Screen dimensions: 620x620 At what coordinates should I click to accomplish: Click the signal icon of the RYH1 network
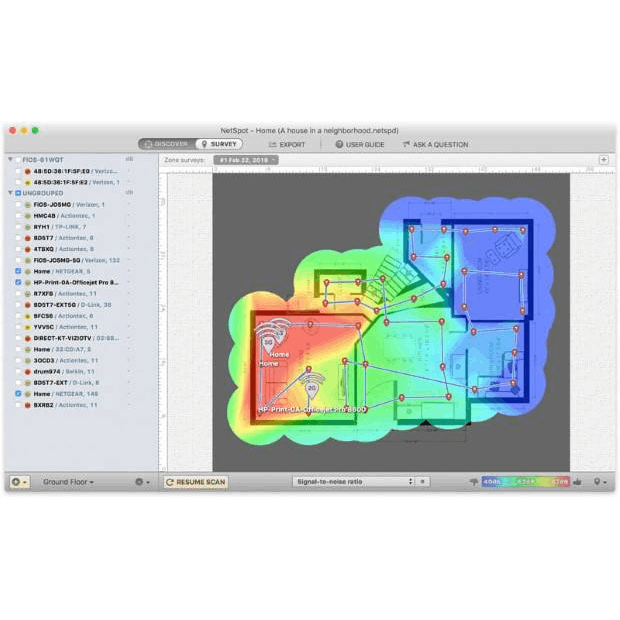(x=28, y=227)
